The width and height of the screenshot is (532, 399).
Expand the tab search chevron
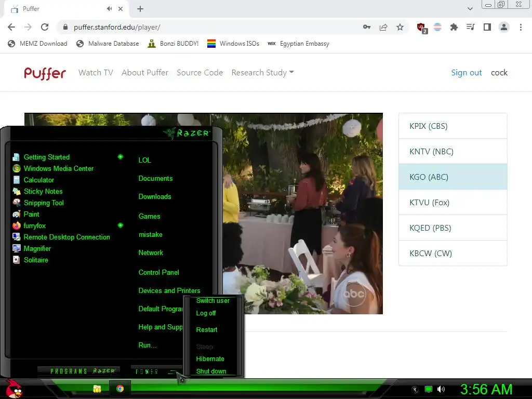pyautogui.click(x=470, y=9)
